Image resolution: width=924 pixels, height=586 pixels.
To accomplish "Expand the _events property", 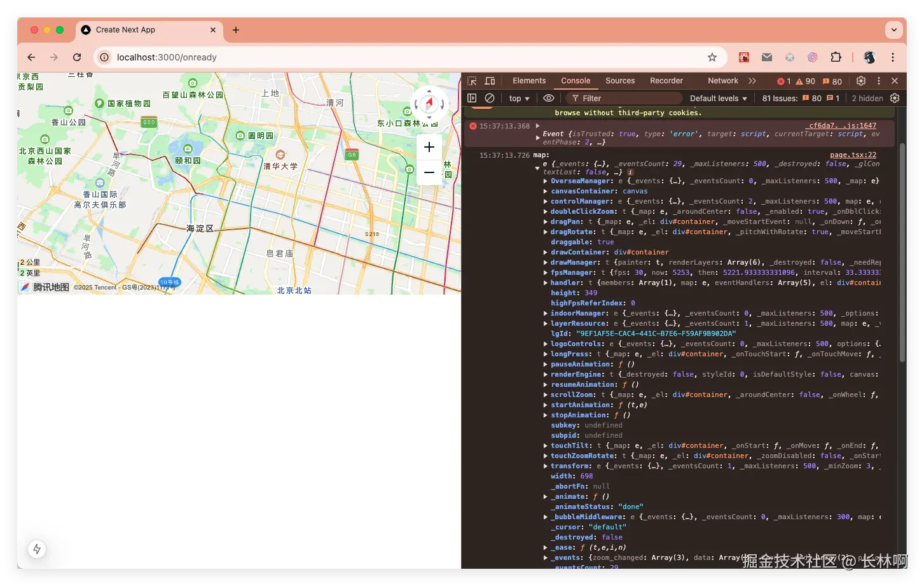I will (x=546, y=558).
